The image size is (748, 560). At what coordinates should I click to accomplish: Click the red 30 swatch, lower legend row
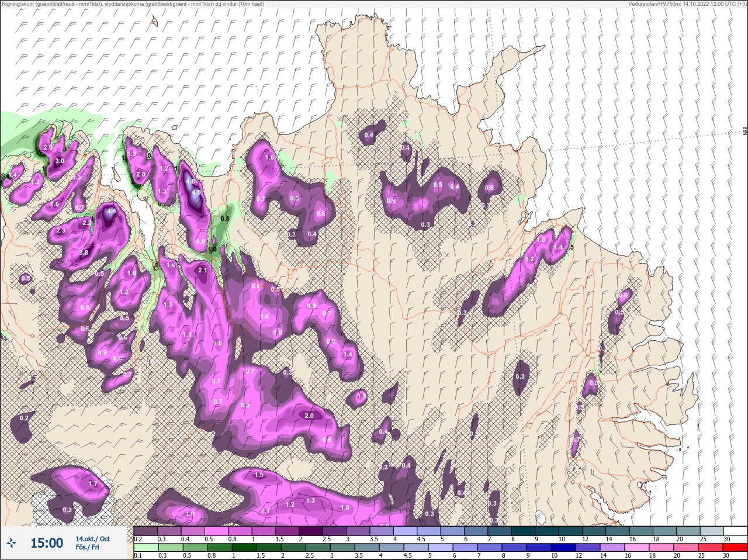point(735,548)
